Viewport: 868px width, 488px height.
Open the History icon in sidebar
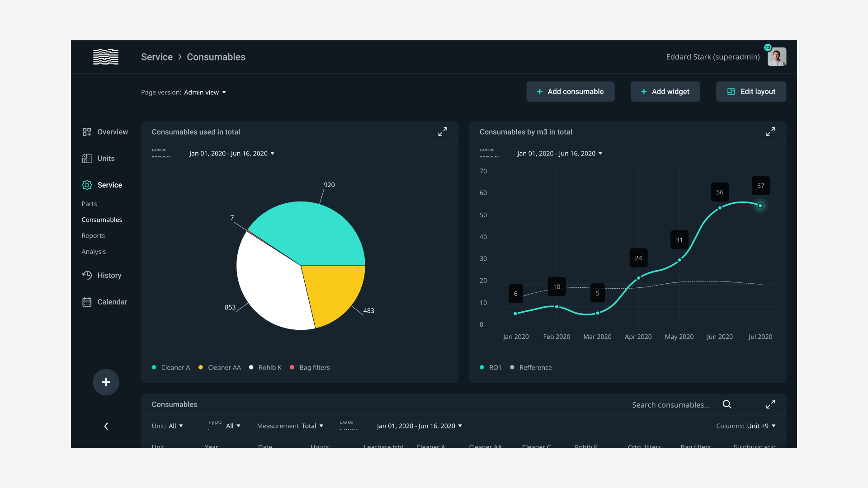pyautogui.click(x=87, y=275)
